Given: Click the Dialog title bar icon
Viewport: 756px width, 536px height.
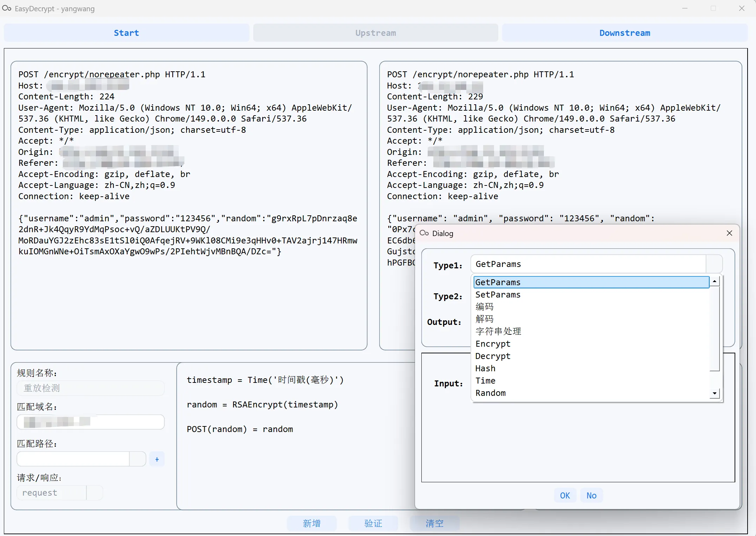Looking at the screenshot, I should pos(424,233).
